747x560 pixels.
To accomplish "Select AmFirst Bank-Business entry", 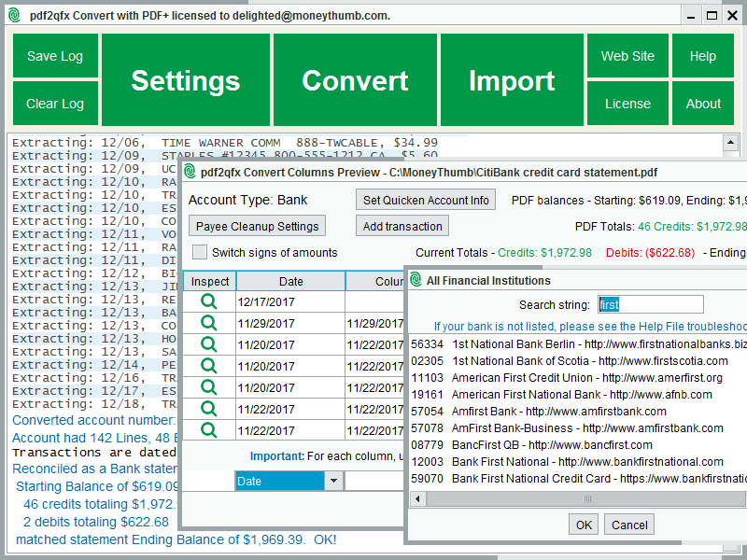I will (x=577, y=428).
